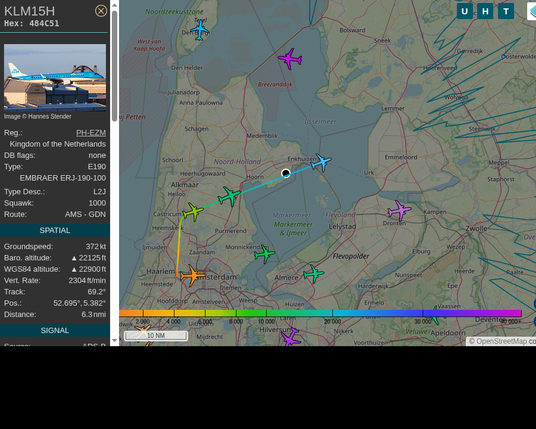Click the squawk value 1000

pyautogui.click(x=97, y=203)
